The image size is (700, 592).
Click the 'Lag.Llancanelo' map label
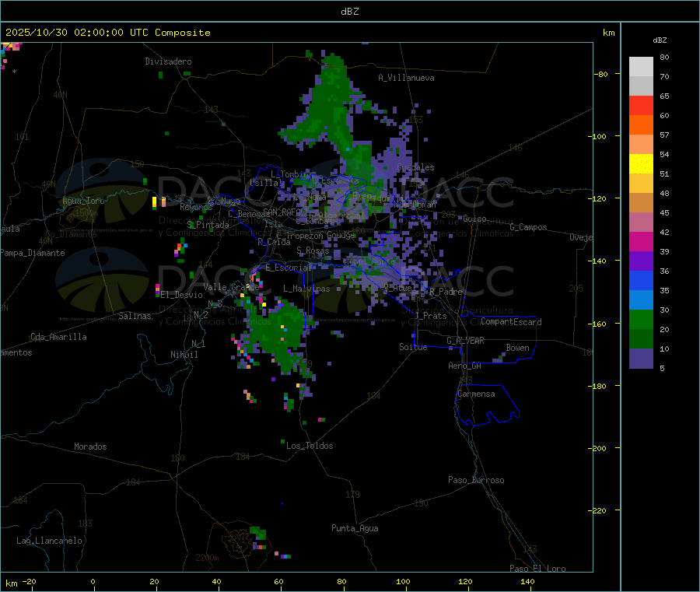pos(49,541)
